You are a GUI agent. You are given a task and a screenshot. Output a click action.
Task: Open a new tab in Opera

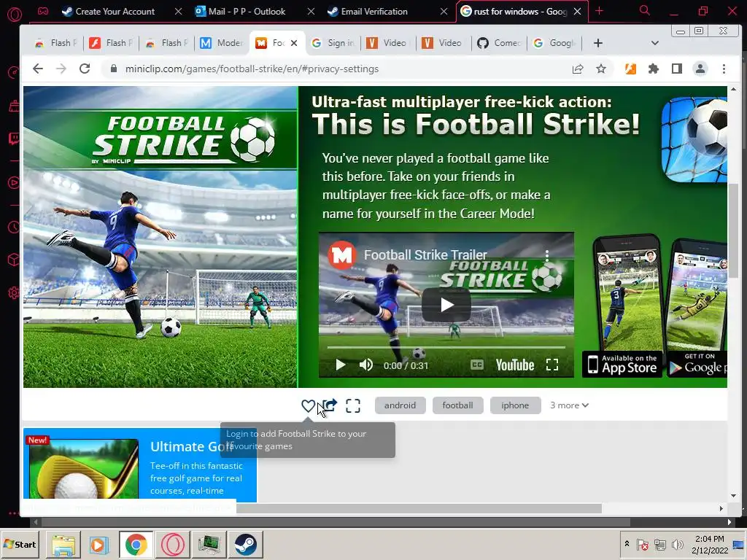[x=600, y=11]
